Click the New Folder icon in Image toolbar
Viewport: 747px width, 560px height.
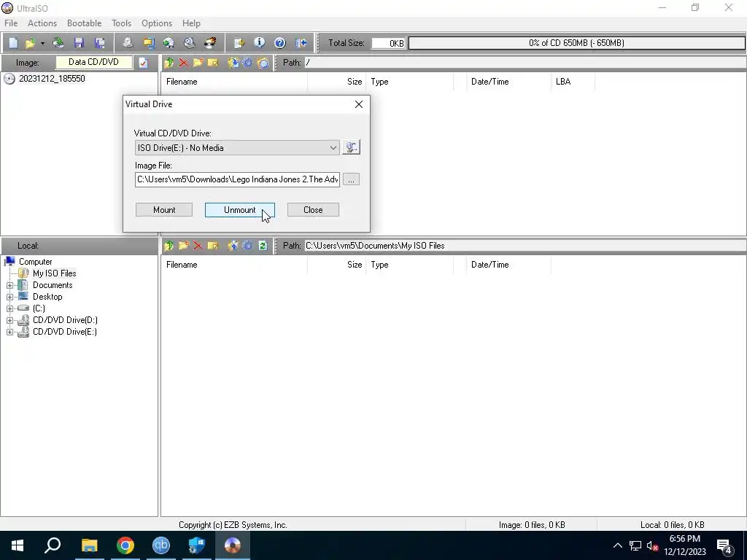click(198, 63)
